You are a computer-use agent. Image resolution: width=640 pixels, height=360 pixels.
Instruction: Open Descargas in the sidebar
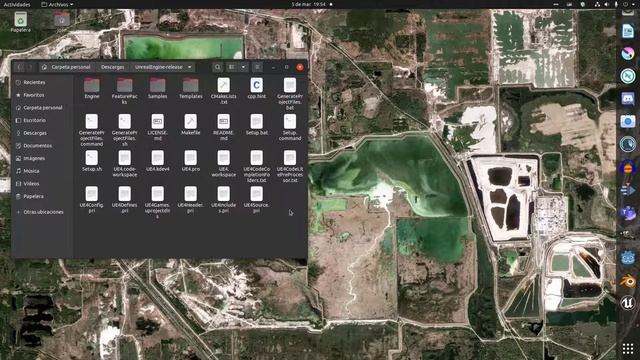[42, 133]
